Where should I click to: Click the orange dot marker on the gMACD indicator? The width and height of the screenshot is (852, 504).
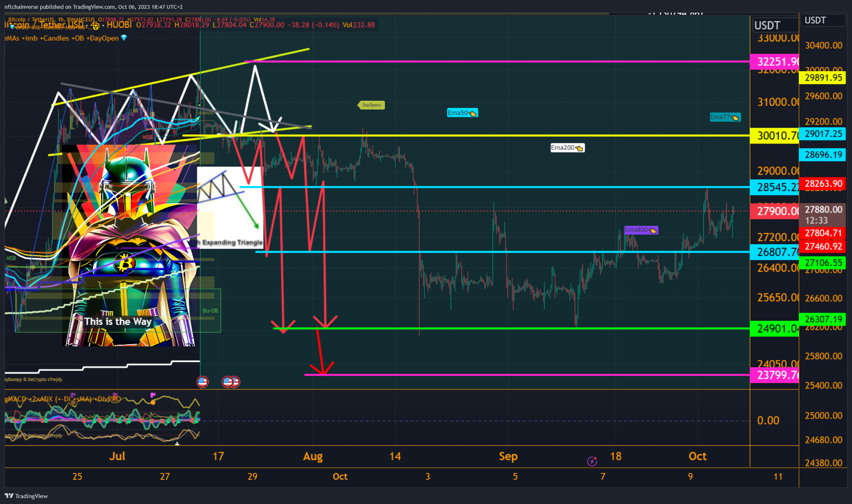tap(153, 402)
